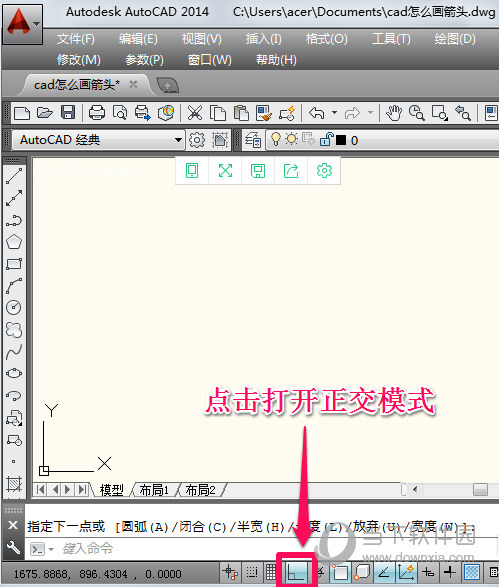Viewport: 499px width, 587px height.
Task: Click green share export icon
Action: pos(291,171)
